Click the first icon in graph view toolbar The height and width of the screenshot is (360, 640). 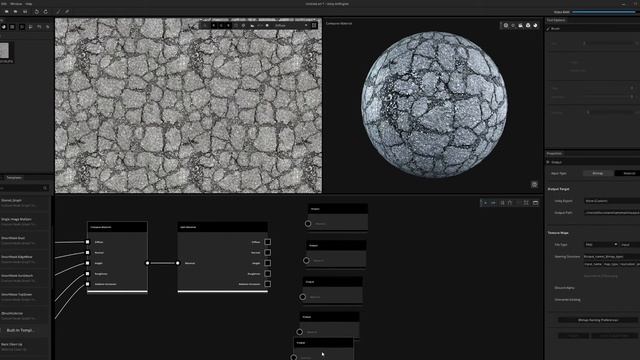(x=485, y=203)
